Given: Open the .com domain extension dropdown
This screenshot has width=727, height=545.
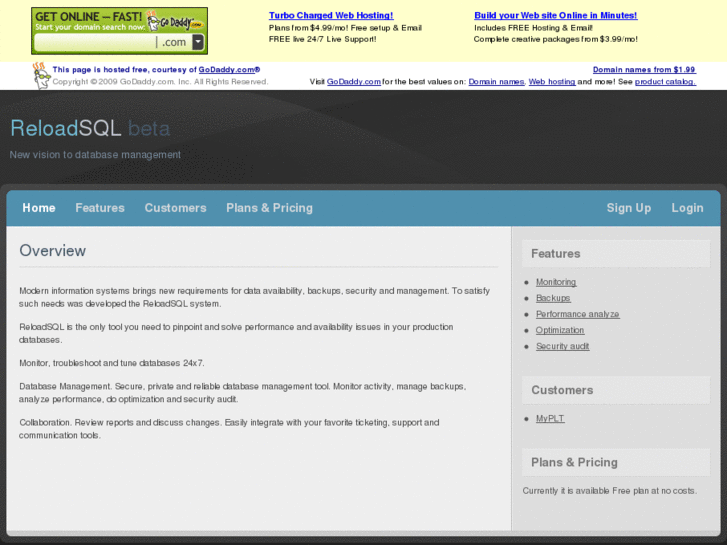Looking at the screenshot, I should [x=198, y=42].
